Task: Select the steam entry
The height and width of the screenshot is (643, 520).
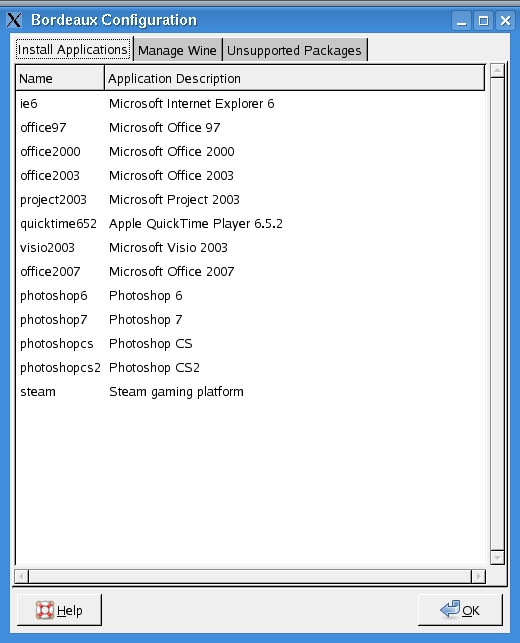Action: tap(38, 392)
